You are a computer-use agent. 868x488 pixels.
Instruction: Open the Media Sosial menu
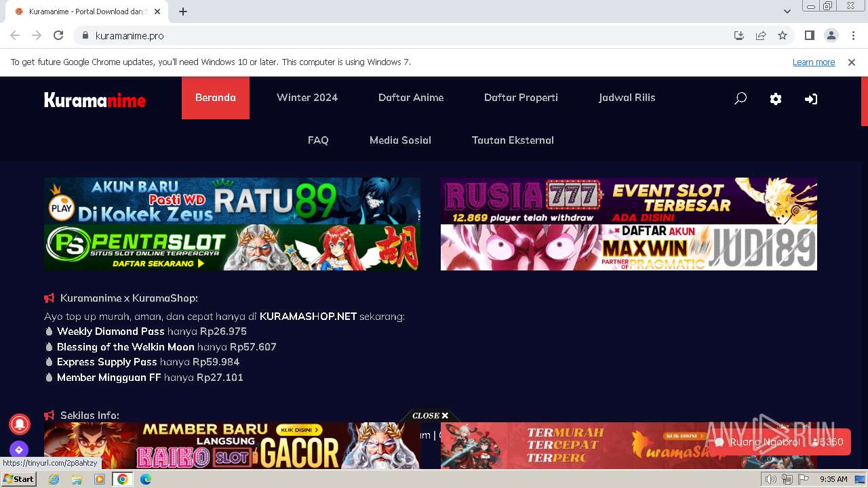click(400, 140)
